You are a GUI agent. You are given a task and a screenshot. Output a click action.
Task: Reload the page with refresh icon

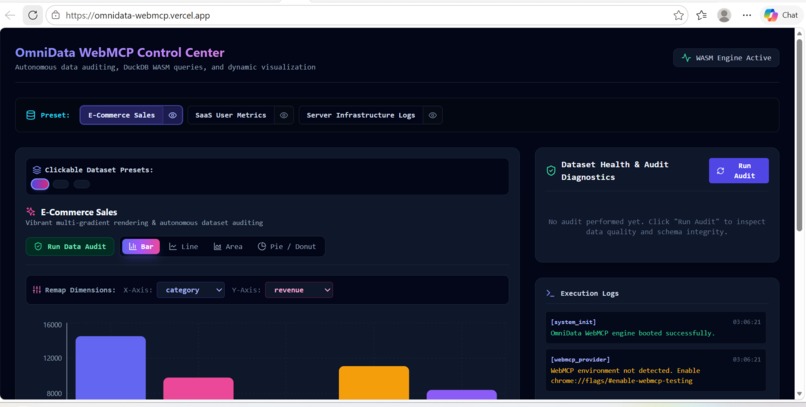coord(33,15)
